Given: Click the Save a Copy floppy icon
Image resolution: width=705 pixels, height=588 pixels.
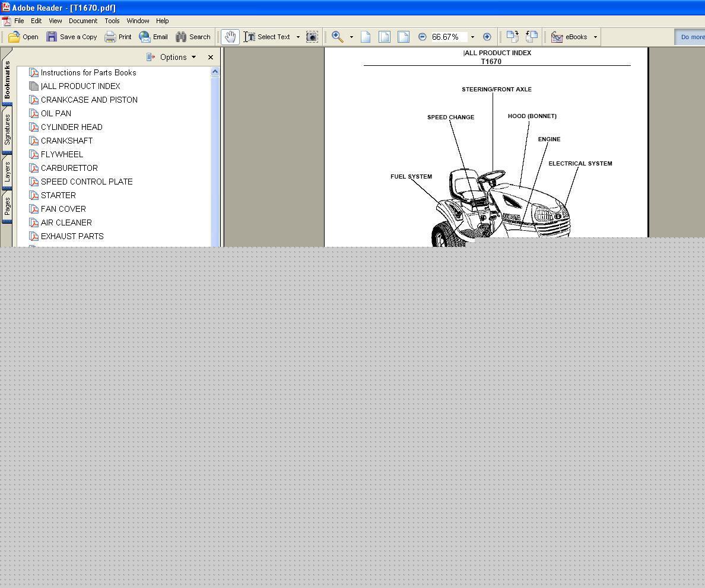Looking at the screenshot, I should coord(52,37).
